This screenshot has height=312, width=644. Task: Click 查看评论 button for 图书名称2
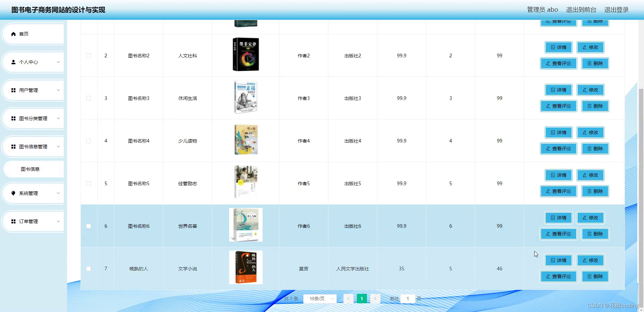pos(558,63)
